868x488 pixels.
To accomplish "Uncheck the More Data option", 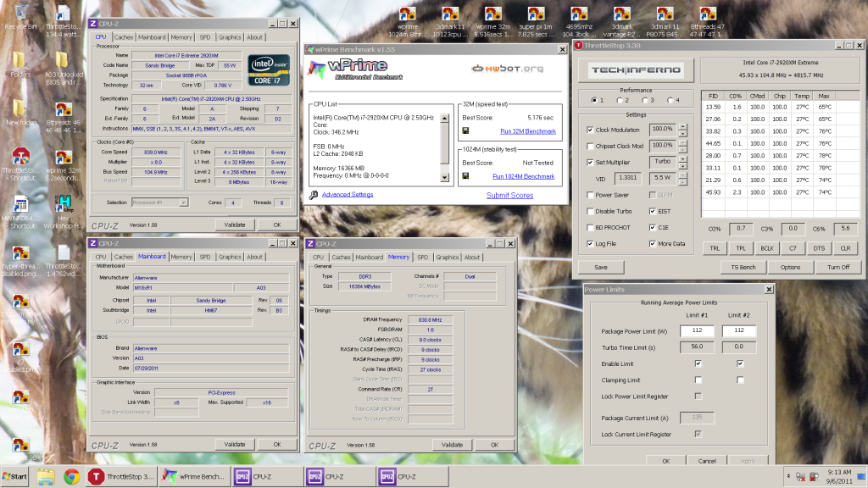I will [x=653, y=243].
